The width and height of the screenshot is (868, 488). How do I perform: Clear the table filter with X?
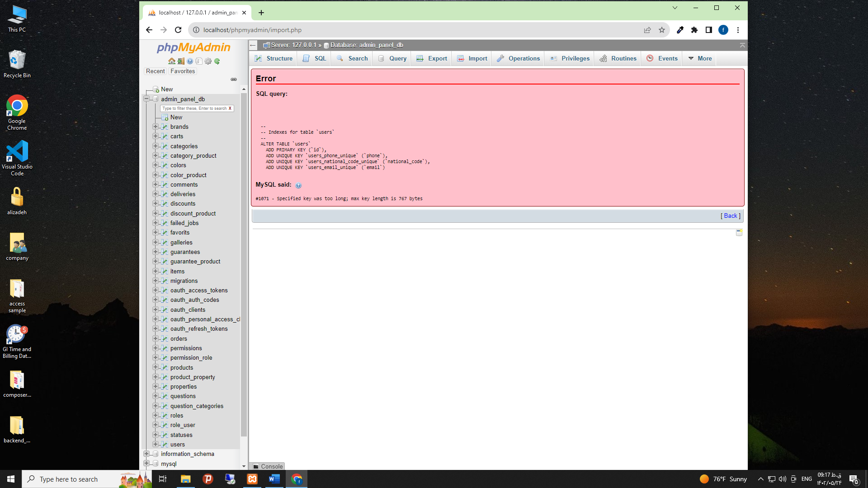click(230, 108)
